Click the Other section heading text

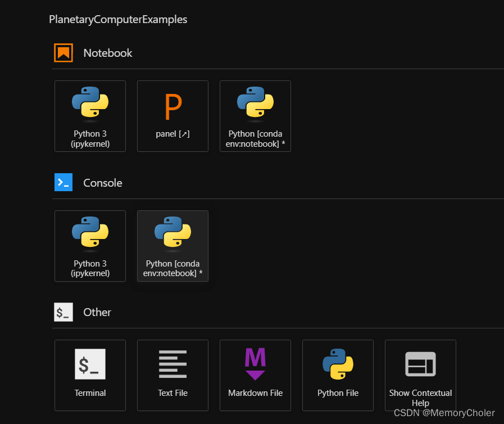(x=97, y=312)
